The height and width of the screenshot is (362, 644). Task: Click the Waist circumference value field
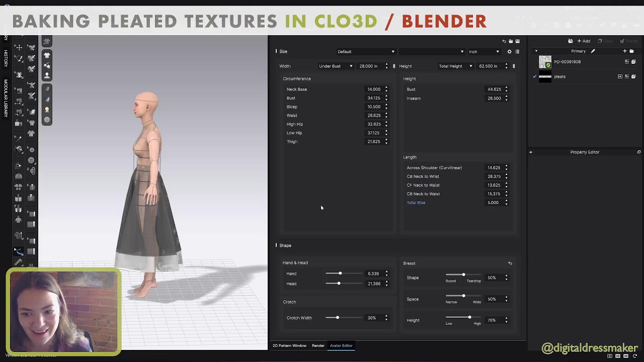[374, 115]
